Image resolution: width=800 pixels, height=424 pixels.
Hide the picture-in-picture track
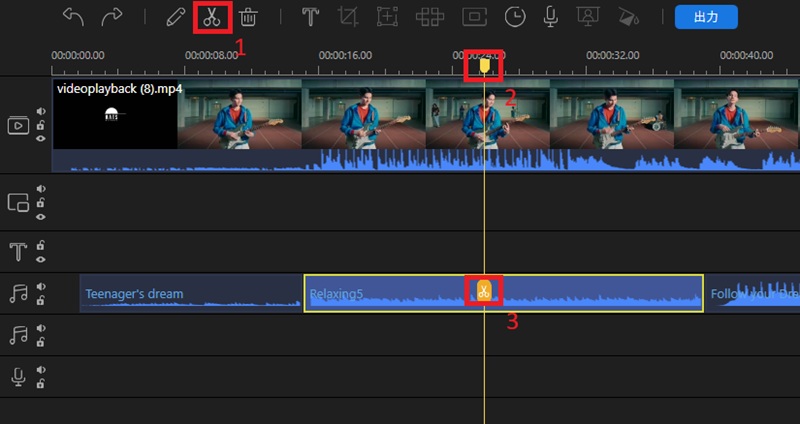41,217
